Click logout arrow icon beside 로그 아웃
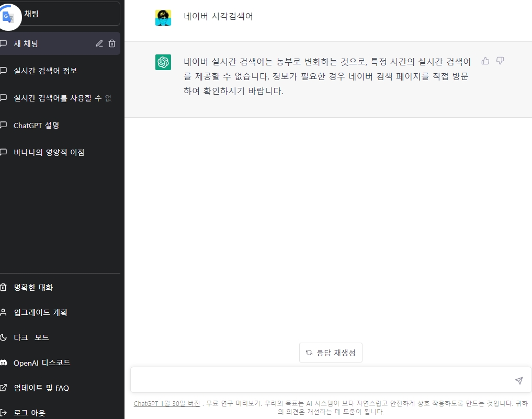This screenshot has height=419, width=532. pos(3,413)
